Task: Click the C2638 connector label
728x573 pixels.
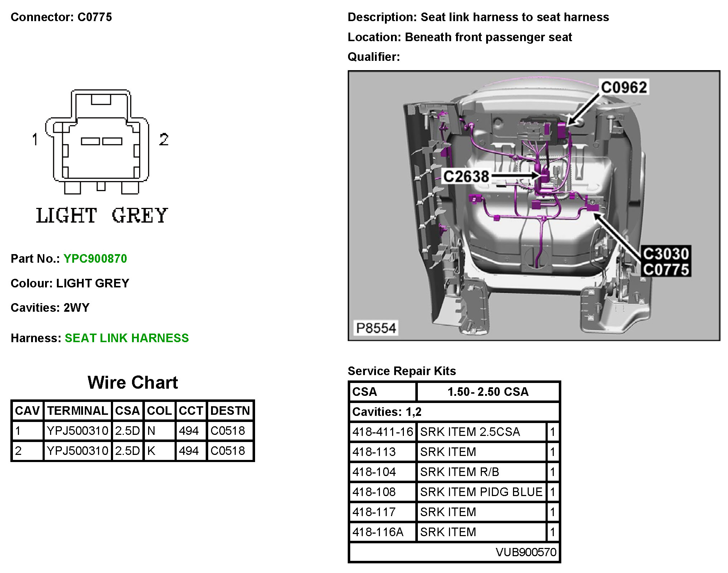Action: (466, 176)
